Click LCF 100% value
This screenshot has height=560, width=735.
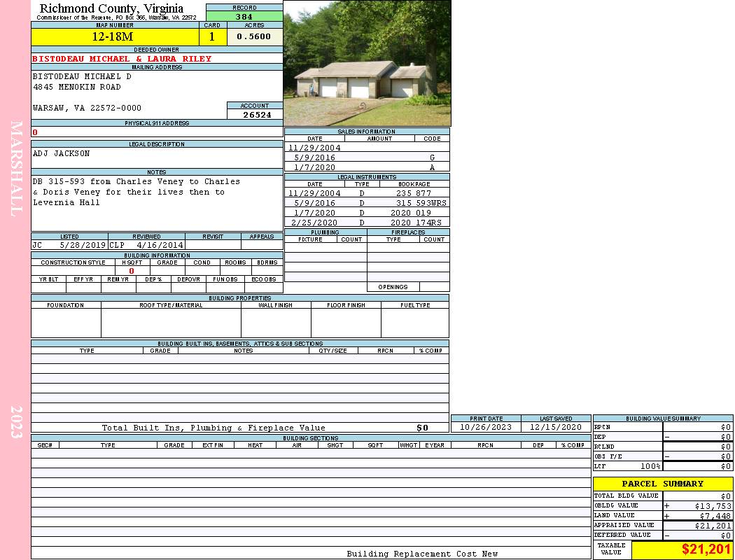(650, 466)
